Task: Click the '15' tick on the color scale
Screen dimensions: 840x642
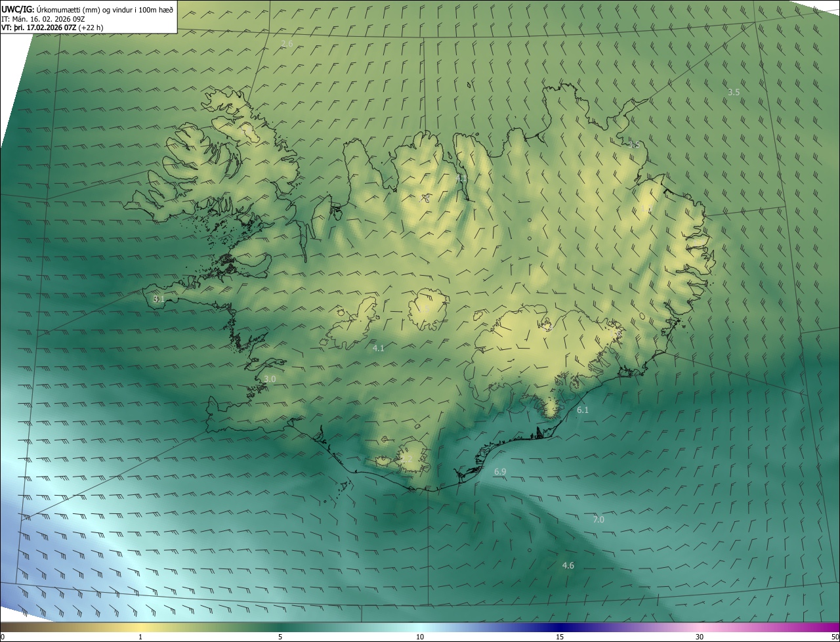Action: click(560, 637)
